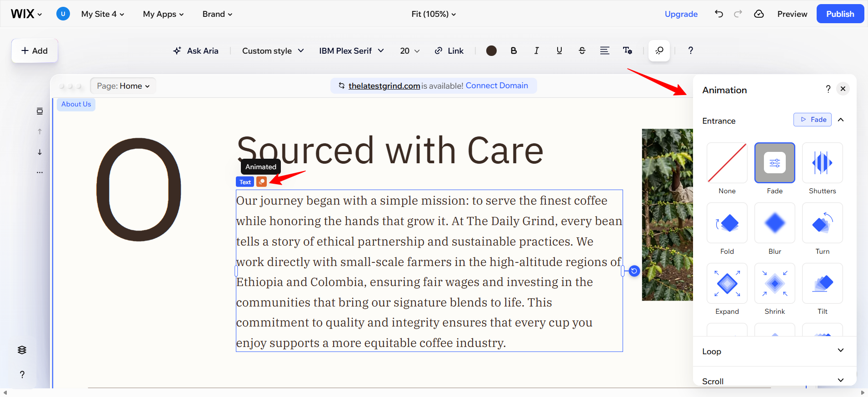The width and height of the screenshot is (868, 397).
Task: Open the Custom style dropdown
Action: [x=273, y=50]
